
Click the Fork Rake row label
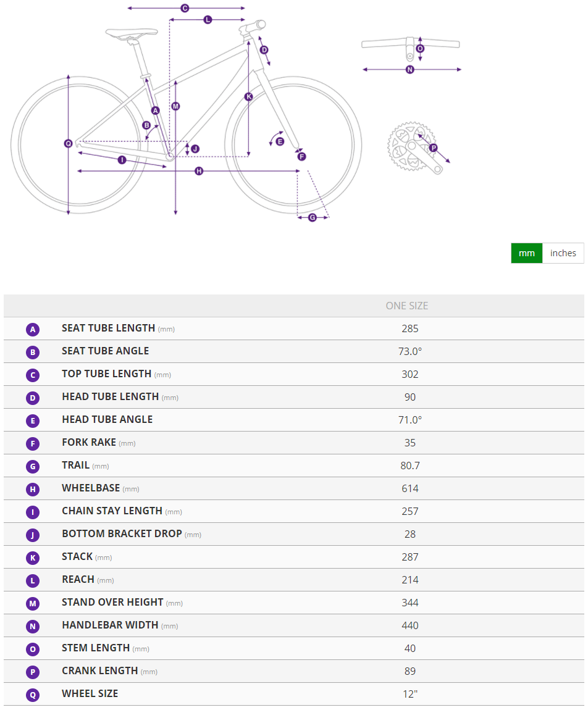(x=89, y=442)
